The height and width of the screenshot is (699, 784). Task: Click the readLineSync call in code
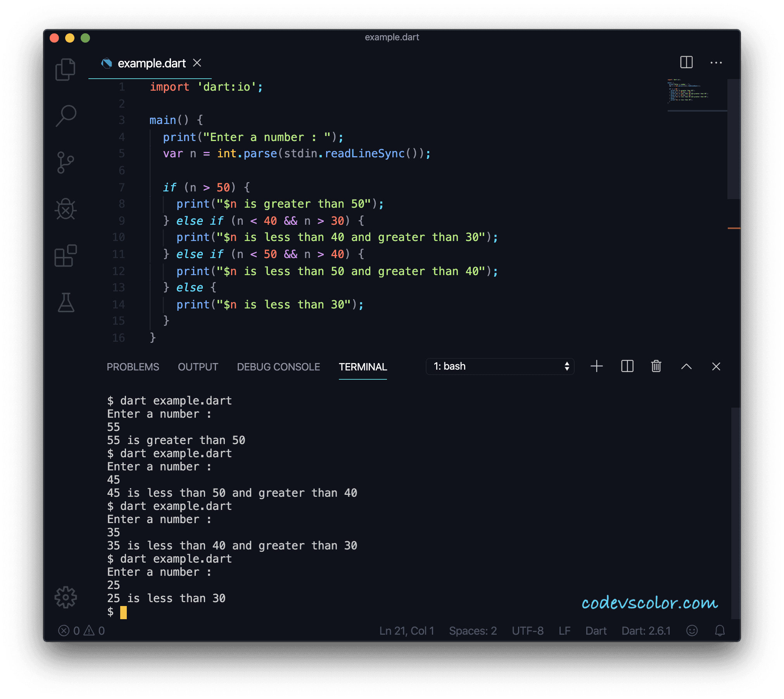(364, 153)
